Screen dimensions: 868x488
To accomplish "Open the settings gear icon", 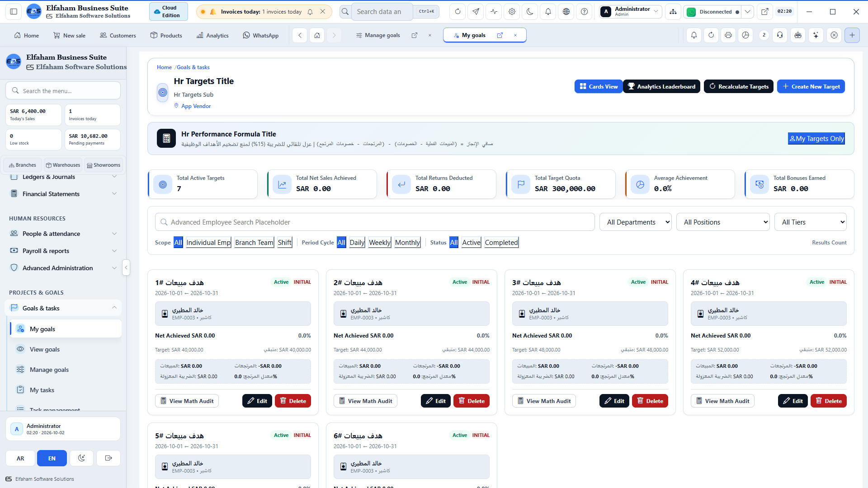I will pyautogui.click(x=512, y=12).
